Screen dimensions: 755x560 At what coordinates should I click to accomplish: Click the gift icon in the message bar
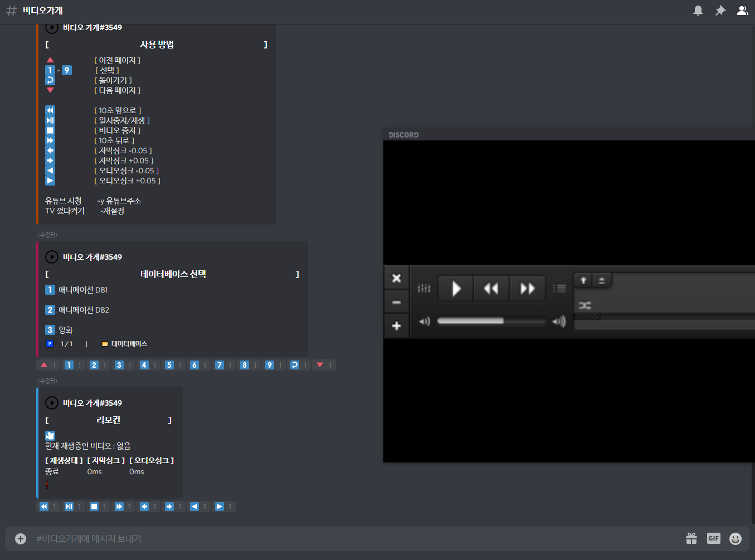tap(691, 538)
